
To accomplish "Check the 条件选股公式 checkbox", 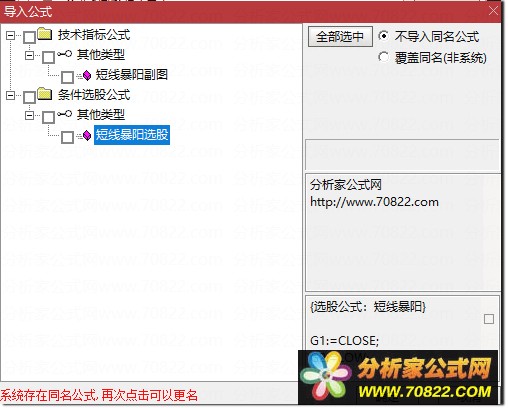I will (29, 97).
